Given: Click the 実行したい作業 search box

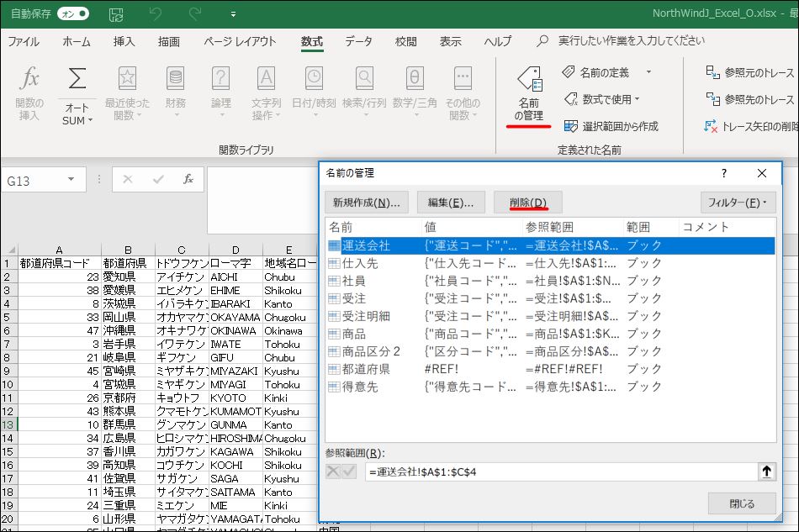Looking at the screenshot, I should (632, 40).
